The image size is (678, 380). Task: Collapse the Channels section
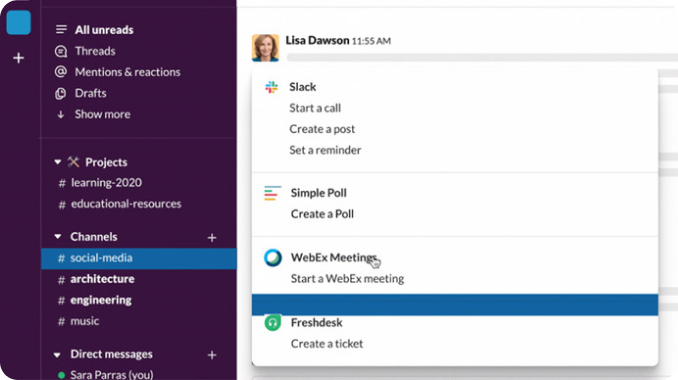coord(58,236)
